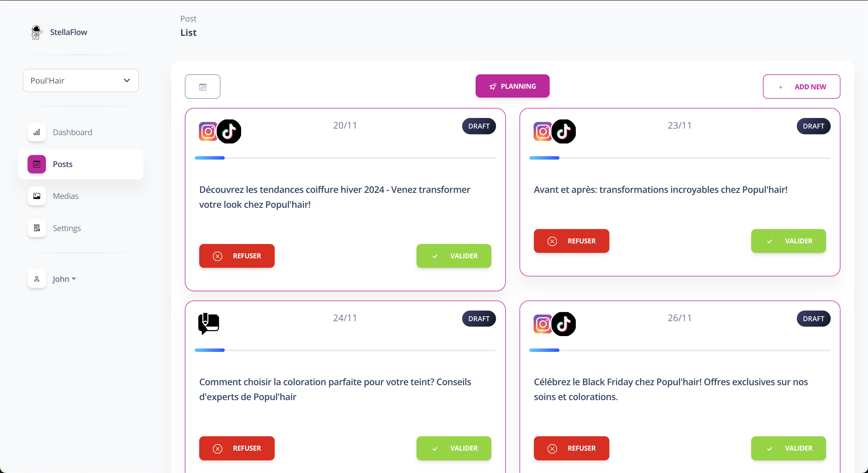Open the calendar view icon button
This screenshot has height=473, width=868.
click(203, 87)
